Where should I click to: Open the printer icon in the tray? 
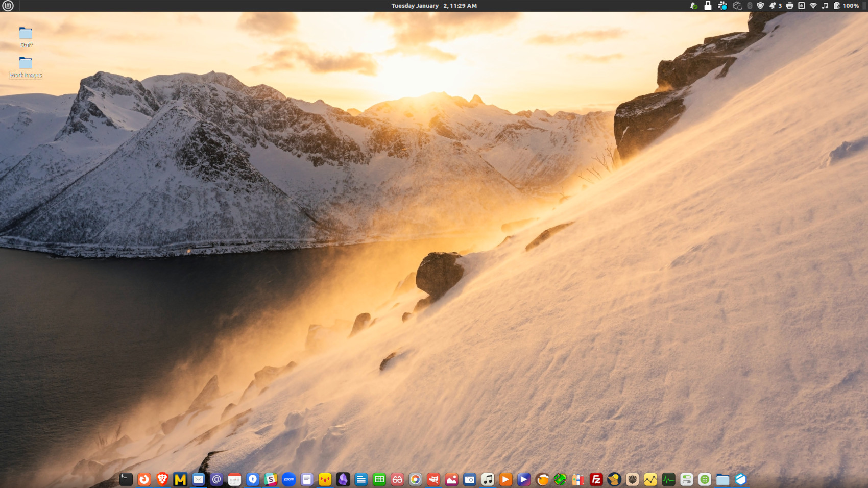pyautogui.click(x=789, y=6)
